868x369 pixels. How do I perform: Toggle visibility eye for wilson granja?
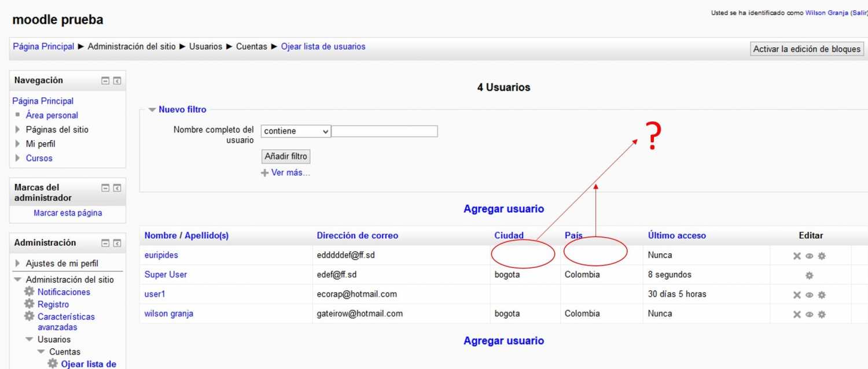pos(810,315)
